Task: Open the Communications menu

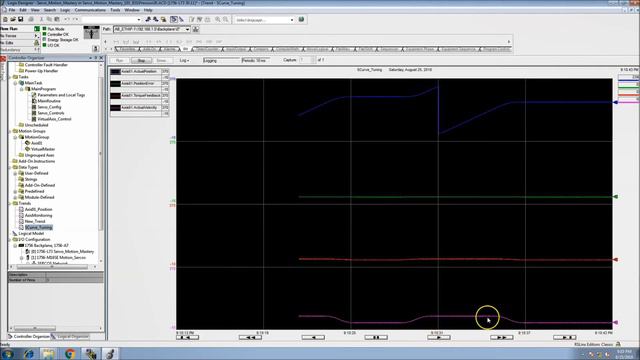Action: tap(90, 10)
